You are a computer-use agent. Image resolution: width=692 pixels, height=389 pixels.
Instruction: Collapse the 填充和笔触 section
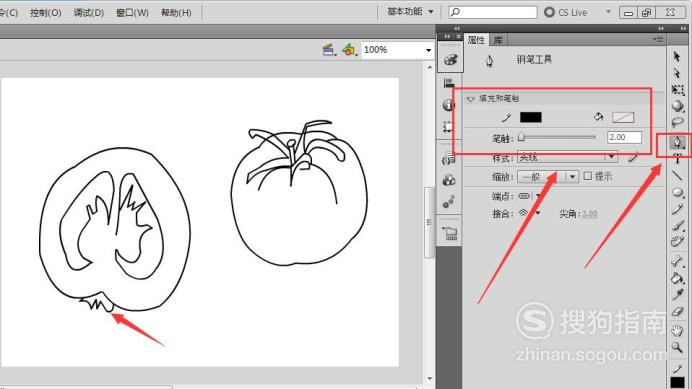[x=470, y=99]
